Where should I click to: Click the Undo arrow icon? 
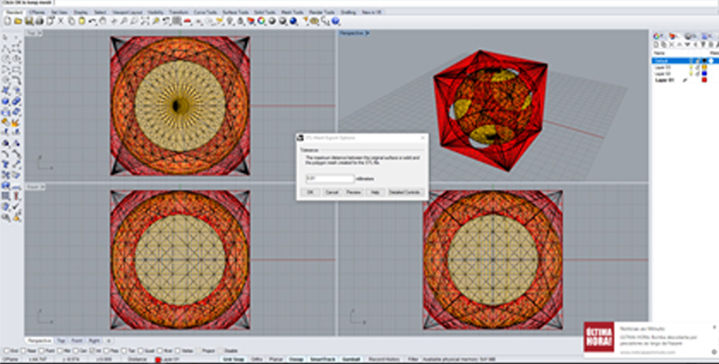click(92, 21)
